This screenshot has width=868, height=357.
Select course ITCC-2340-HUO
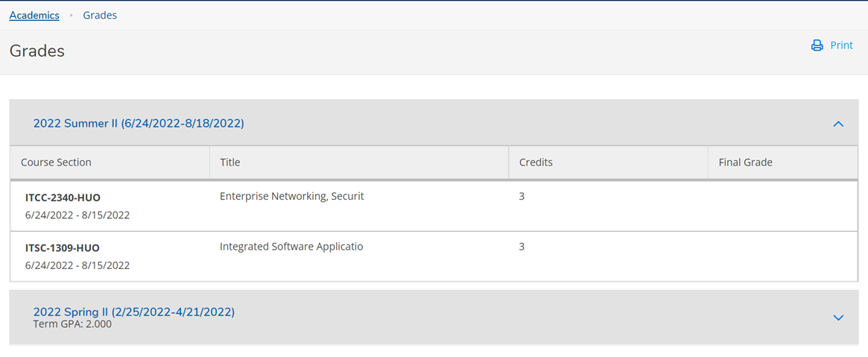63,198
